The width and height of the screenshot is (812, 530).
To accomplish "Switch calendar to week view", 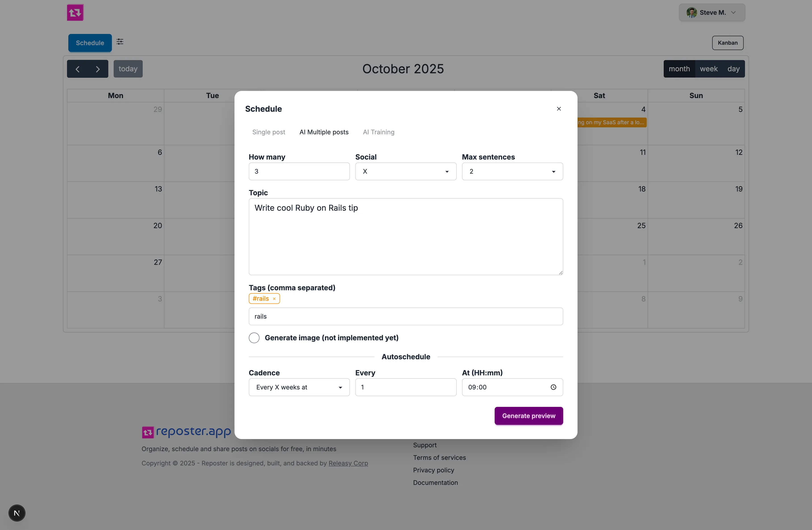I will 708,69.
